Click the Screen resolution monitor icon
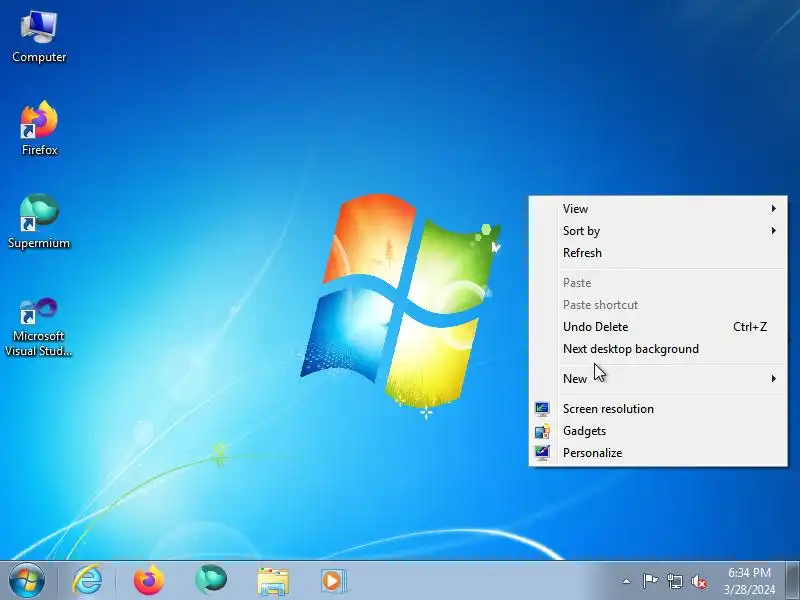Image resolution: width=800 pixels, height=600 pixels. (542, 409)
